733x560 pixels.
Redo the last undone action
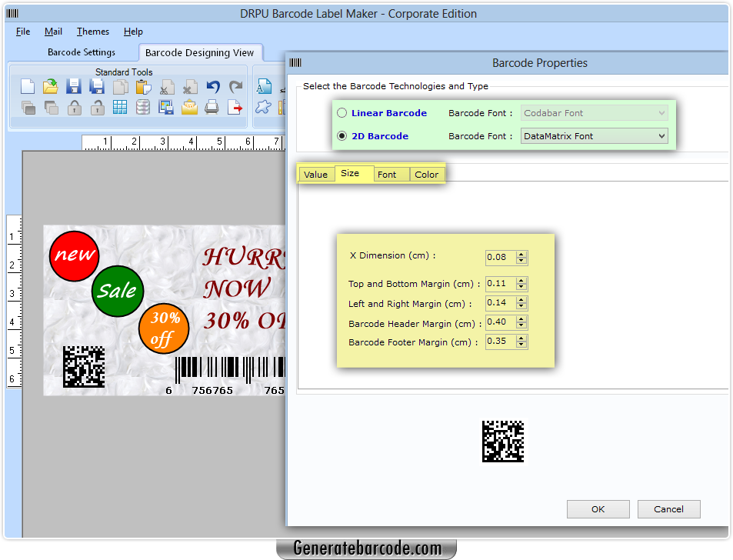click(x=235, y=86)
